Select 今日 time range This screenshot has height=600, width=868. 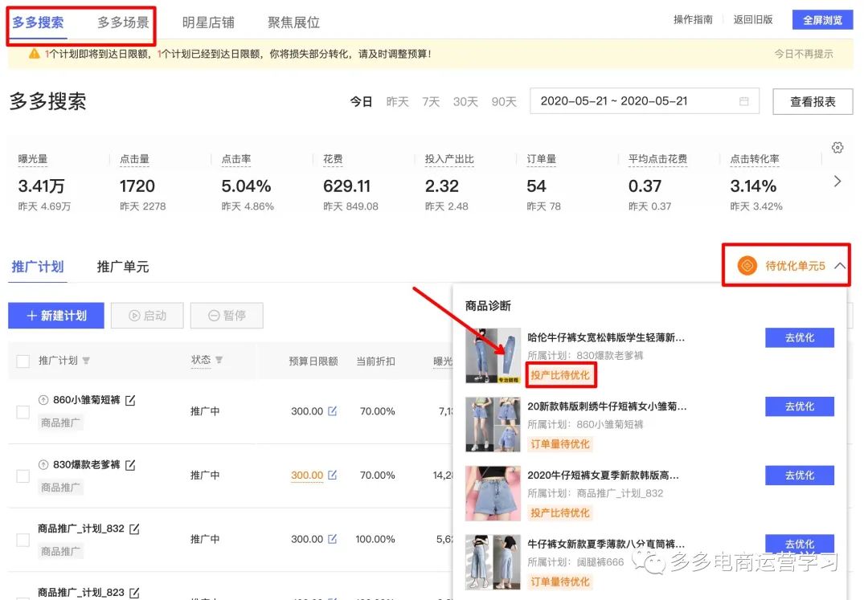click(x=361, y=102)
